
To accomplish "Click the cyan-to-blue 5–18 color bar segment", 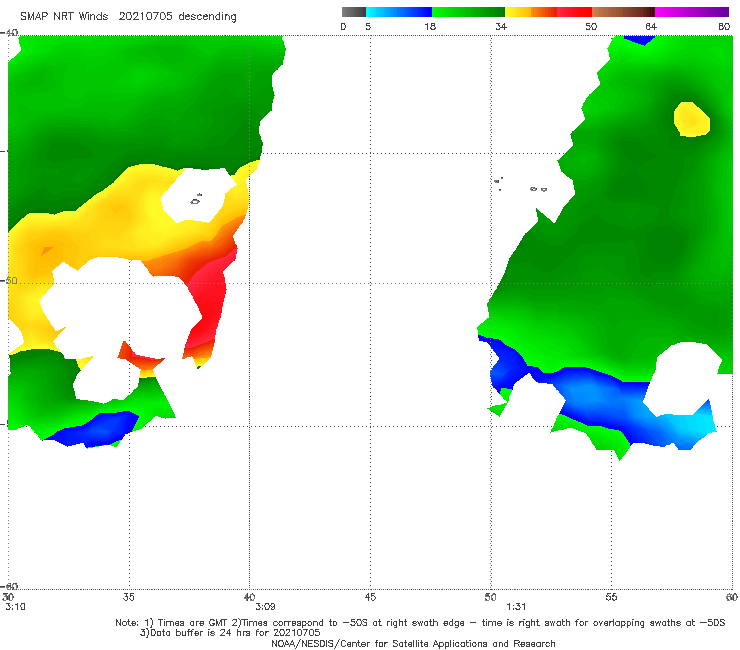I will [x=399, y=12].
